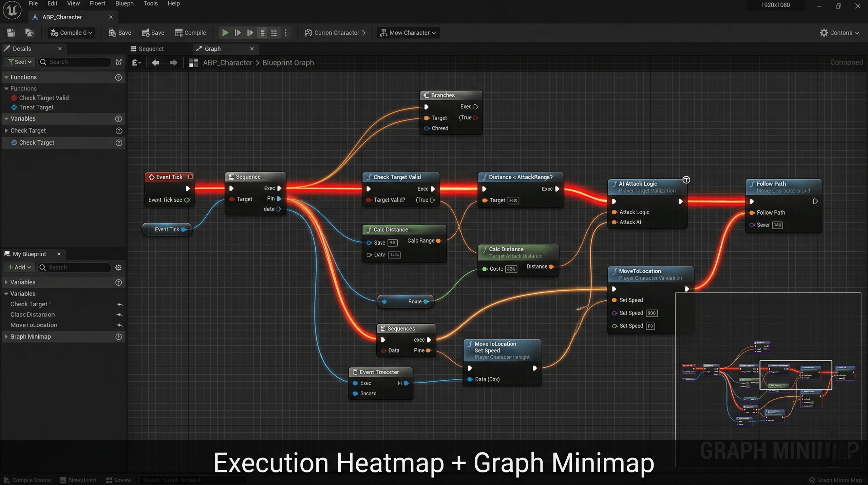Click the step-forward playback icon
The image size is (868, 485).
[x=238, y=33]
